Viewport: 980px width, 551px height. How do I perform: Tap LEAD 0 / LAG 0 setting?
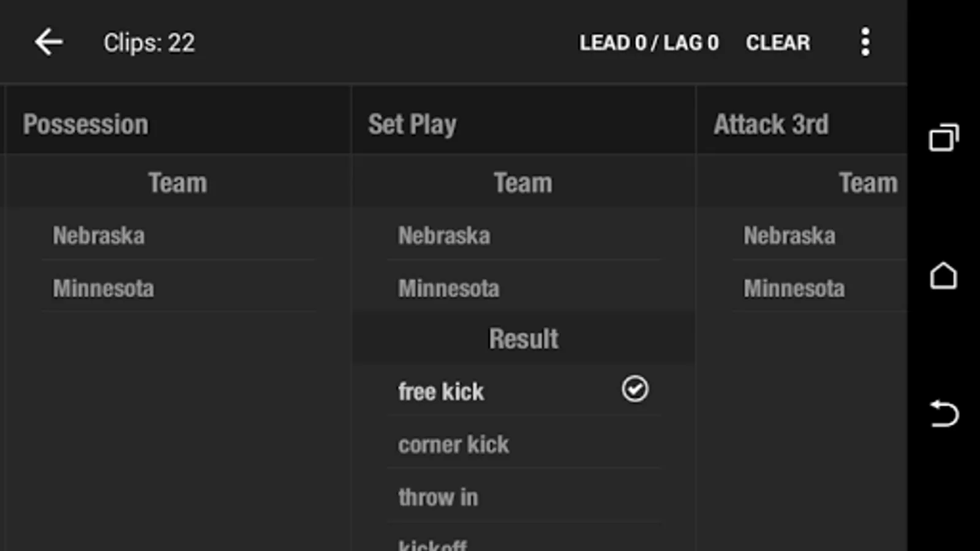[649, 43]
